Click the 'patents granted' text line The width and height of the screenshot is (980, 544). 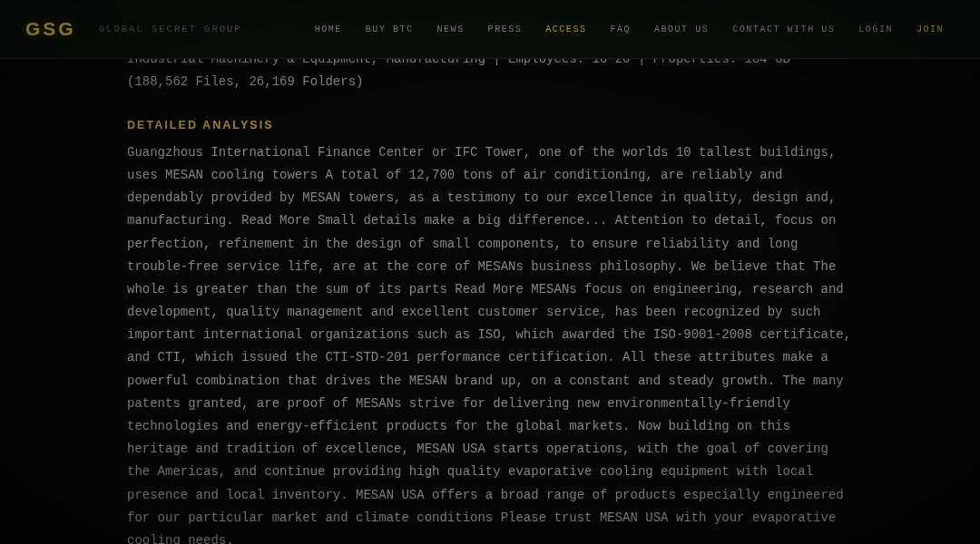pyautogui.click(x=458, y=403)
